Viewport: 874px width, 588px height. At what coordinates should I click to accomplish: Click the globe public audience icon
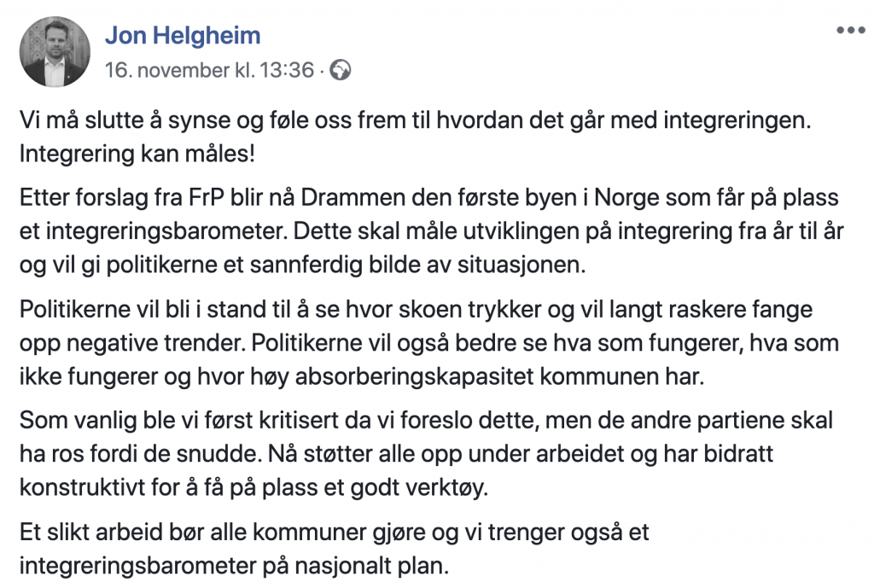pyautogui.click(x=341, y=70)
